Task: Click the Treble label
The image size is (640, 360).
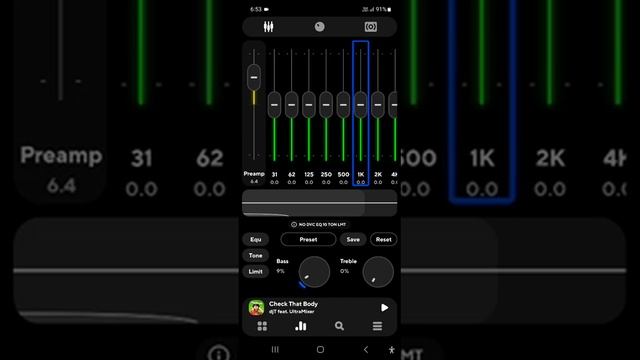Action: tap(349, 261)
